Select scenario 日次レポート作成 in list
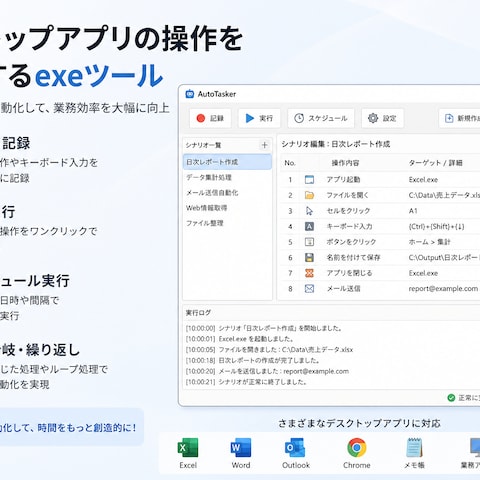Screen dimensions: 480x480 227,162
